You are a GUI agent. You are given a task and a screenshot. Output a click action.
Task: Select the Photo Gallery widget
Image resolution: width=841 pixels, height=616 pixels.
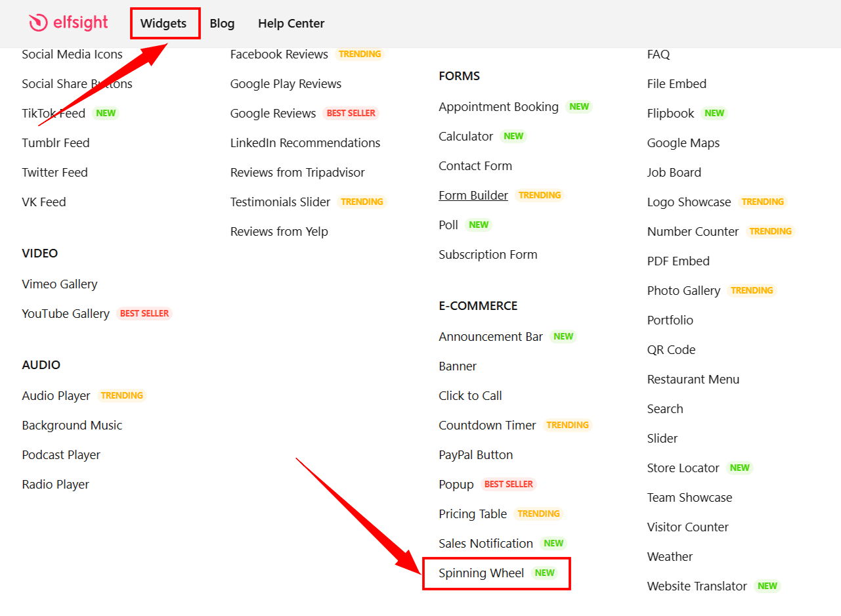pyautogui.click(x=683, y=291)
